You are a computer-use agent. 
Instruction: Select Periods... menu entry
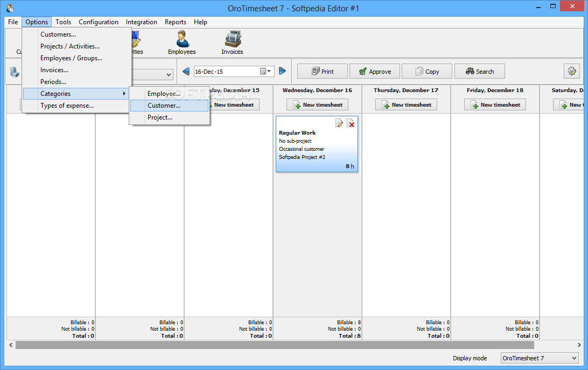tap(77, 81)
